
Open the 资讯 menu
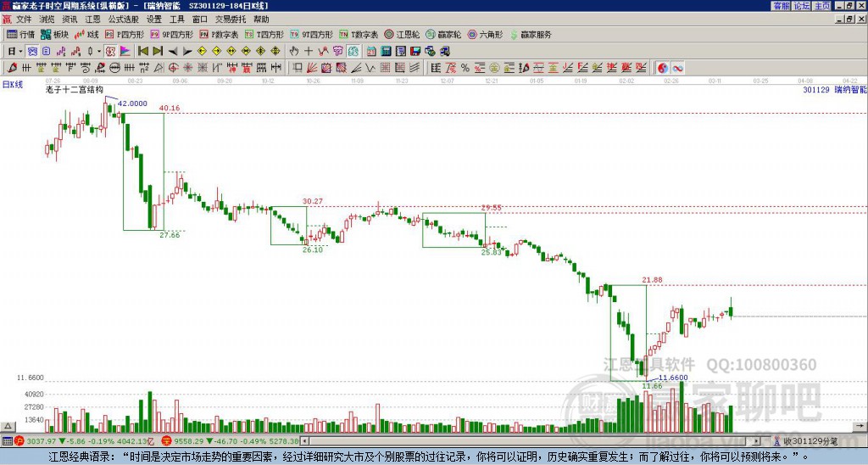[x=70, y=20]
